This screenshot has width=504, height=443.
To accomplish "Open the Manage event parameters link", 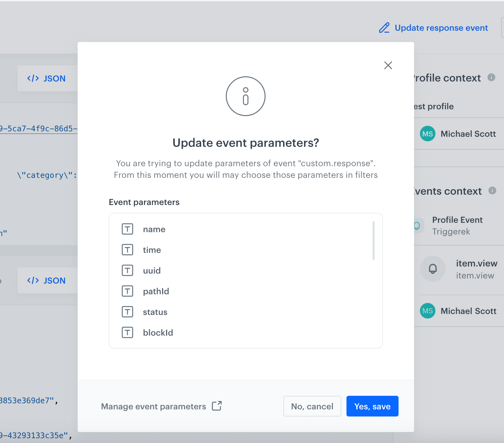I will pos(154,406).
